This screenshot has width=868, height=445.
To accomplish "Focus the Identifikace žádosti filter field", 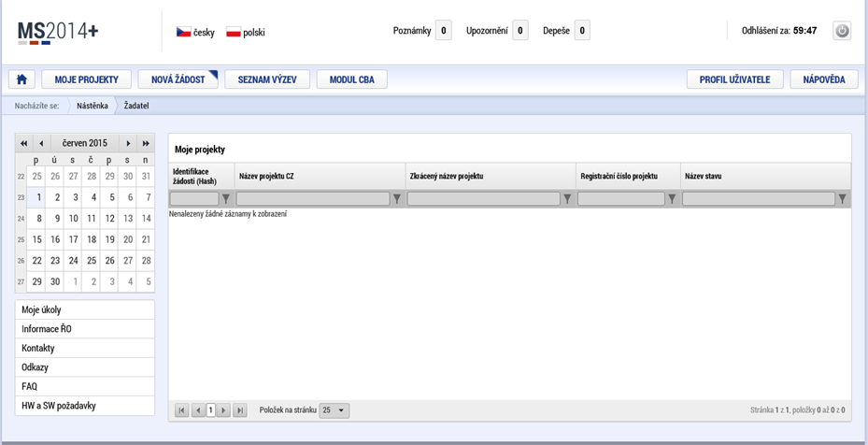I will pyautogui.click(x=195, y=199).
